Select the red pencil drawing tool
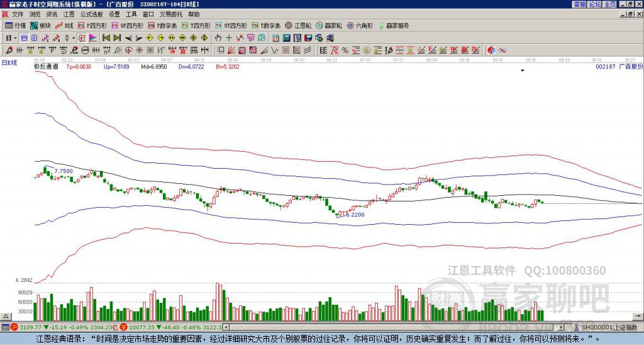Viewport: 644px width, 345px height. pos(8,50)
